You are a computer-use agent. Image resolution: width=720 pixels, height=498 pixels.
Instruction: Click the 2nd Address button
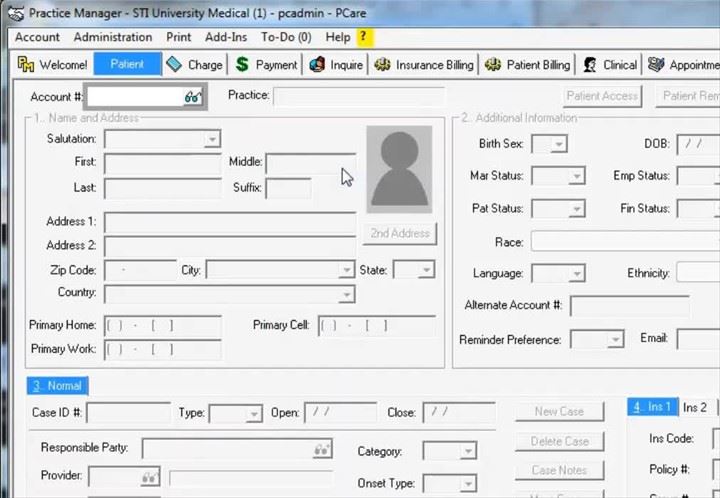coord(400,234)
